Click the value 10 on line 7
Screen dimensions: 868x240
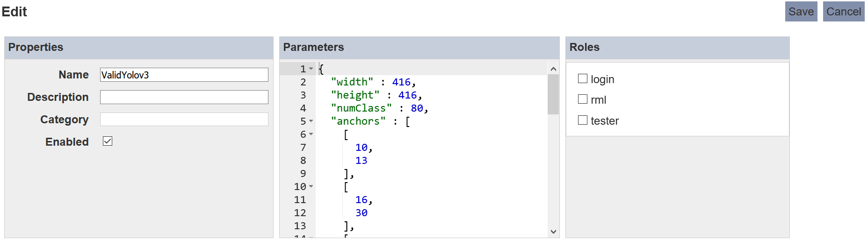tap(361, 147)
